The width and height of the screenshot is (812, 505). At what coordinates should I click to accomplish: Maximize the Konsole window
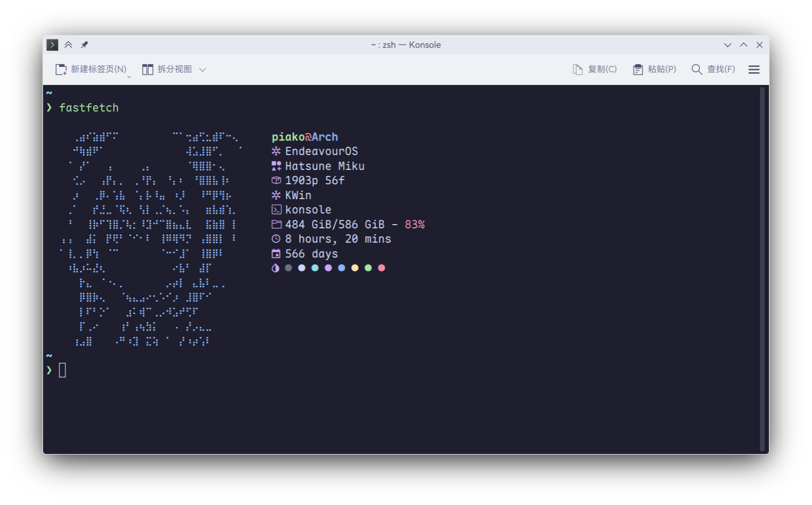coord(743,45)
